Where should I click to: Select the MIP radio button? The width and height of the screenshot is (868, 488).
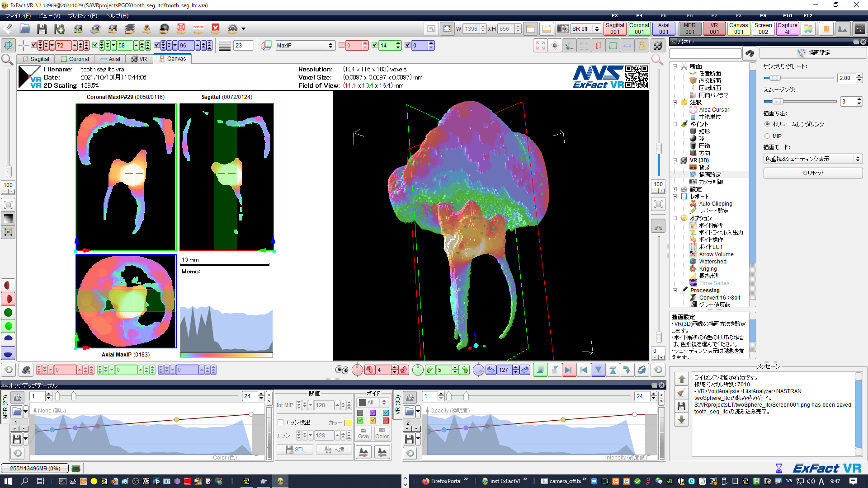point(767,136)
